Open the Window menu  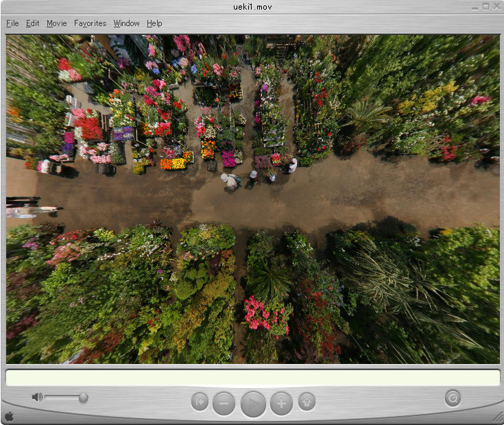(x=126, y=23)
